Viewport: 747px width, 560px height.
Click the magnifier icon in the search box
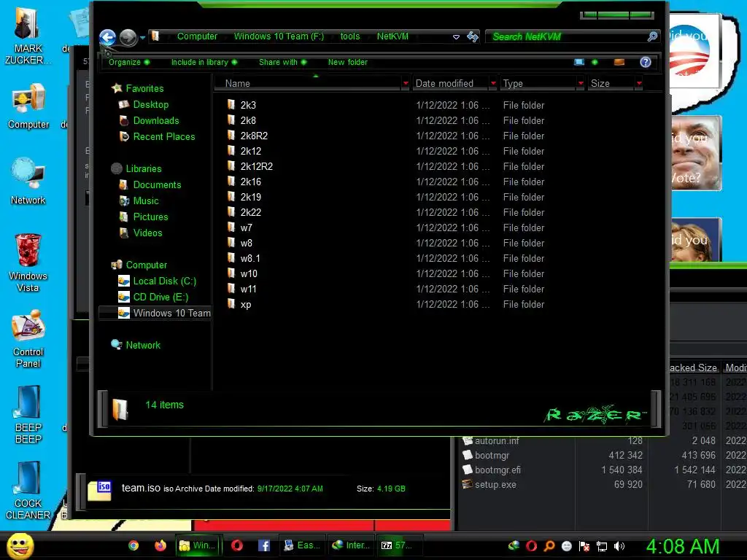[652, 36]
